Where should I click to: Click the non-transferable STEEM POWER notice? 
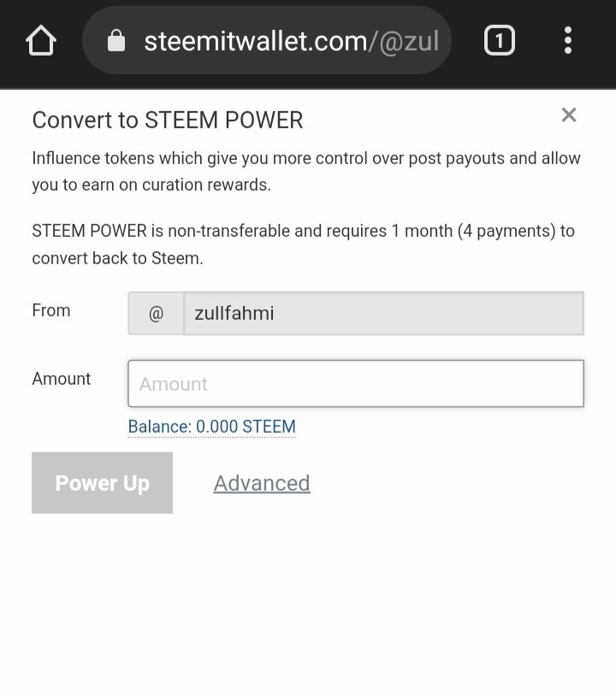tap(303, 244)
